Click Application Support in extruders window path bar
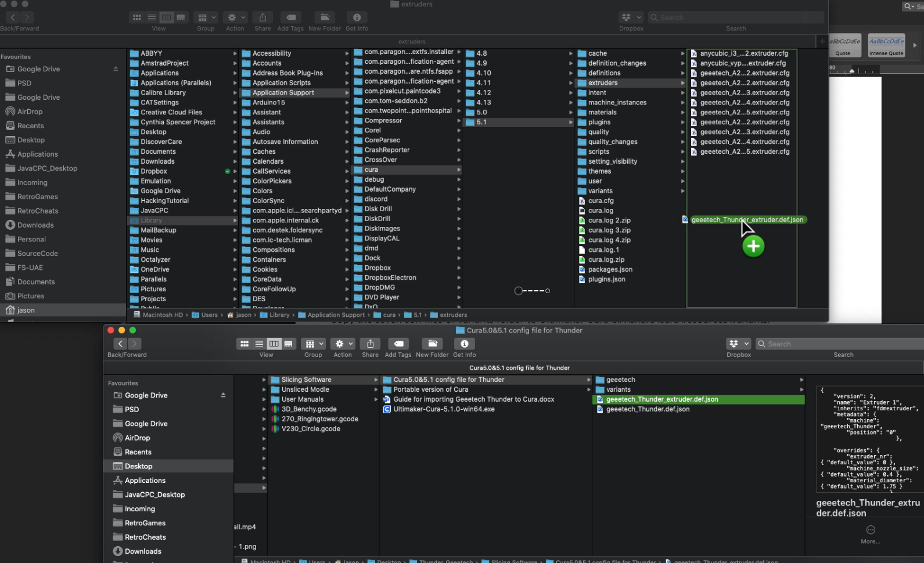Image resolution: width=924 pixels, height=563 pixels. pyautogui.click(x=336, y=315)
